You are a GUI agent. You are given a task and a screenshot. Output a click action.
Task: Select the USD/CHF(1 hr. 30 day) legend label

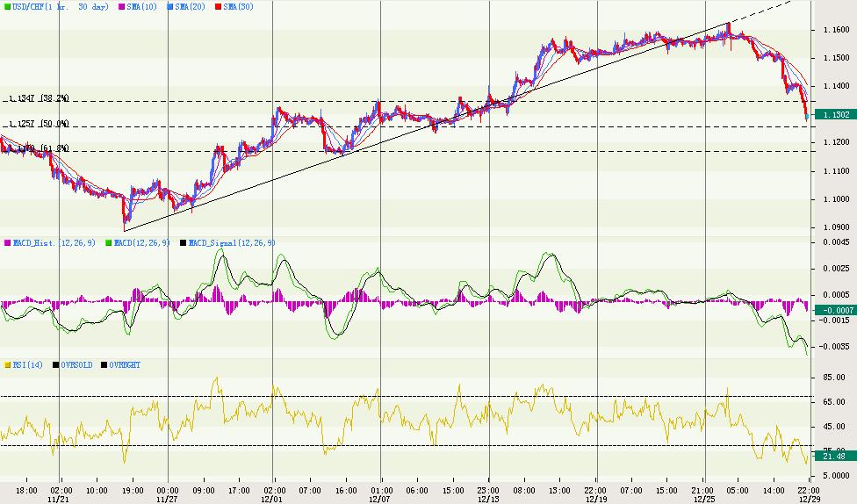(60, 7)
